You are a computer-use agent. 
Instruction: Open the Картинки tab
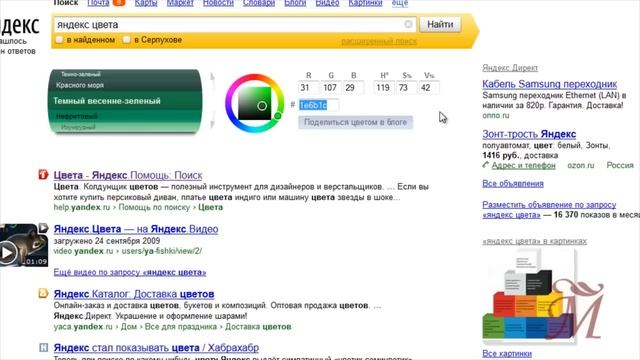365,3
